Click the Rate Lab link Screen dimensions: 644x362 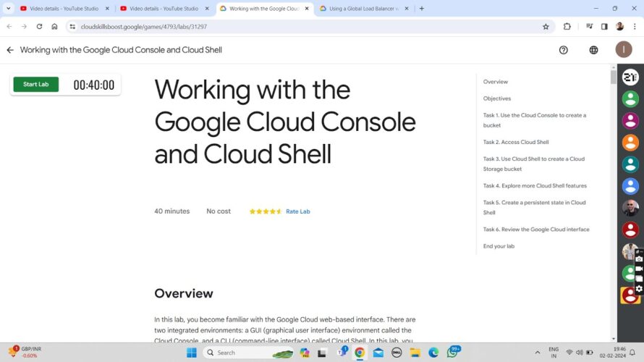[298, 211]
